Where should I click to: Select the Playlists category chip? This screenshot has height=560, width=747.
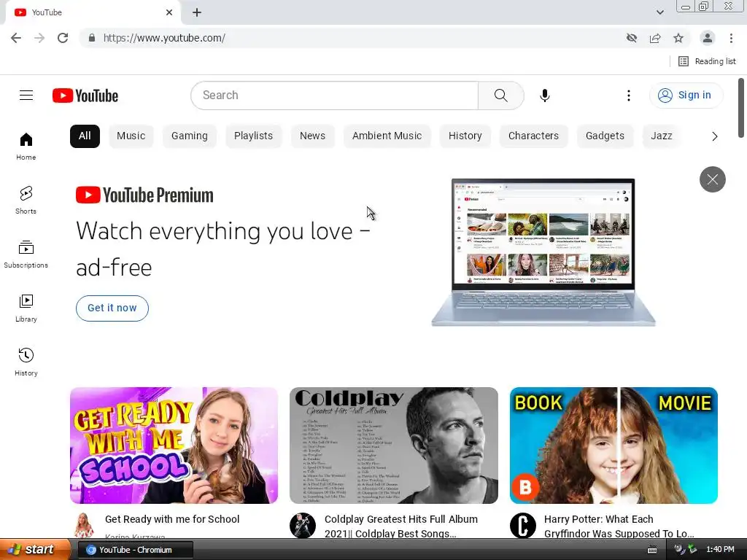pos(253,136)
